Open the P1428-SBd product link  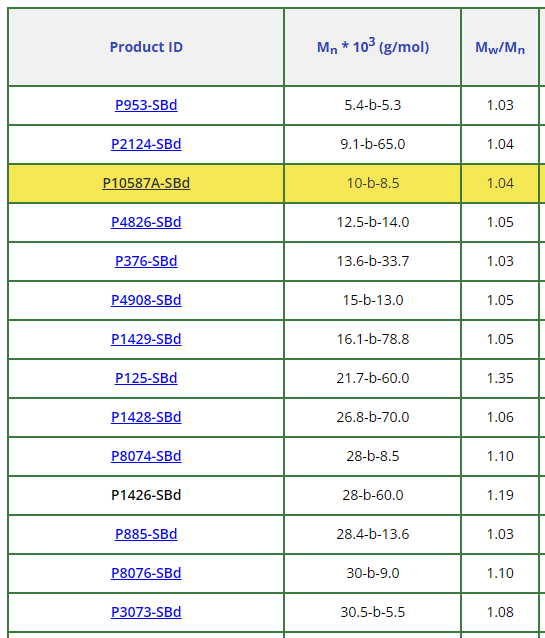coord(146,417)
